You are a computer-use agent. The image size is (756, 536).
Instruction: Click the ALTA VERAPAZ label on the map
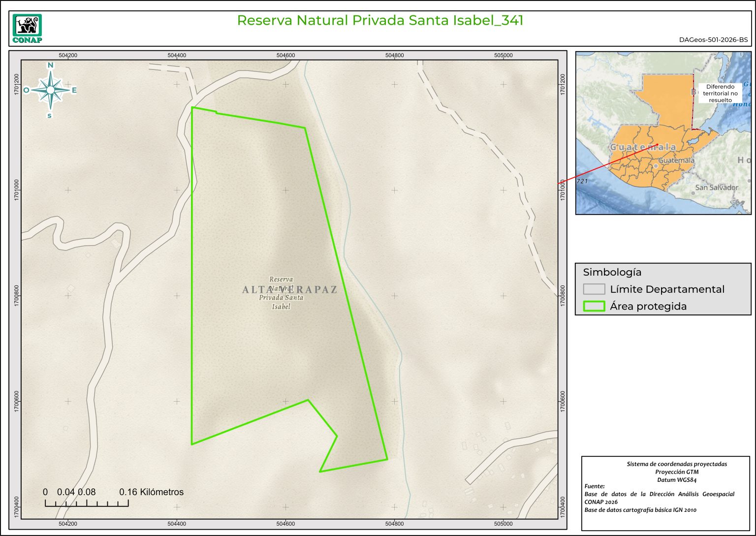tap(289, 290)
